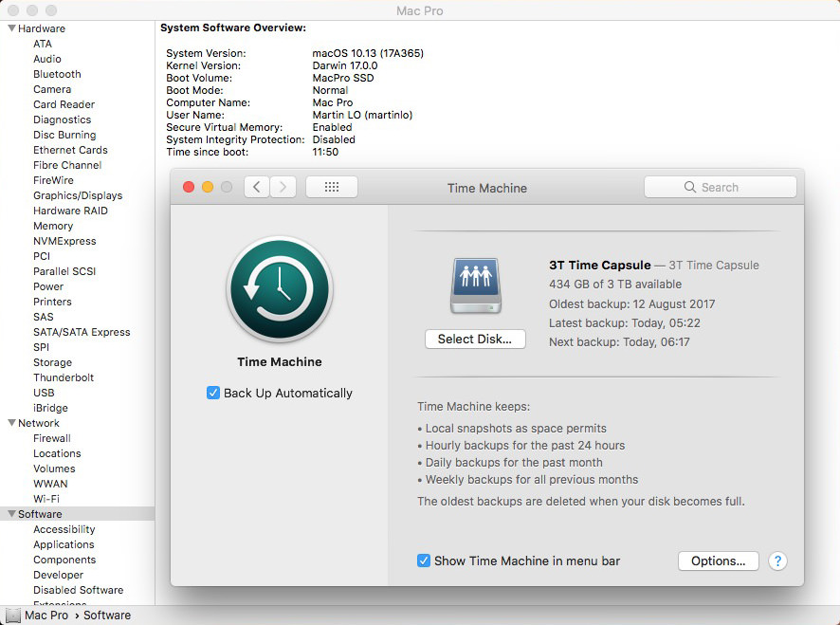Select Storage in the sidebar
Image resolution: width=840 pixels, height=625 pixels.
[52, 363]
